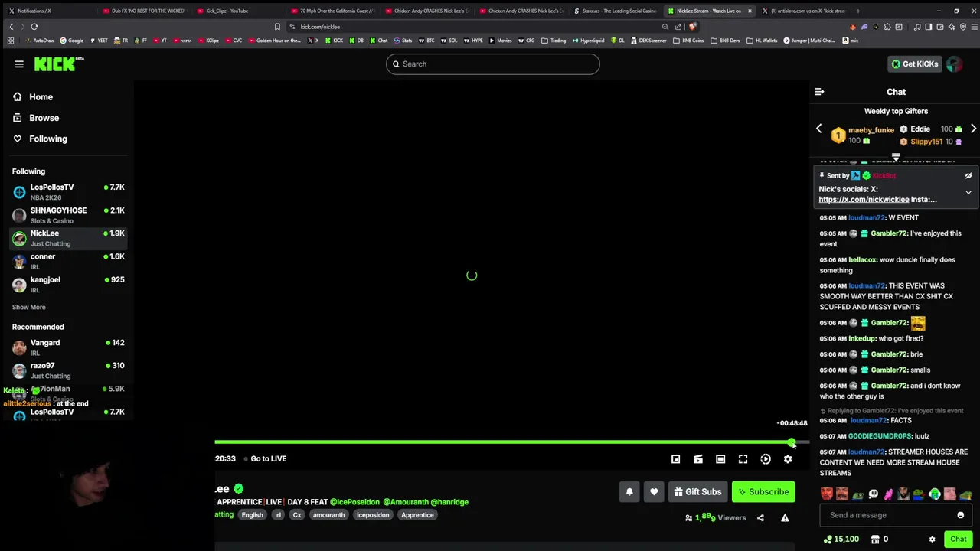This screenshot has width=980, height=551.
Task: Open the Brave shields icon
Action: (692, 27)
